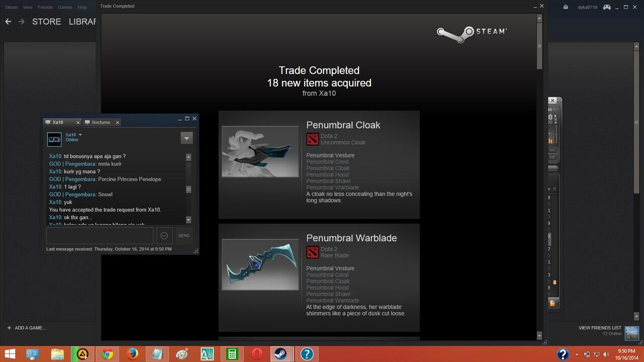
Task: Open the Games menu
Action: (65, 7)
